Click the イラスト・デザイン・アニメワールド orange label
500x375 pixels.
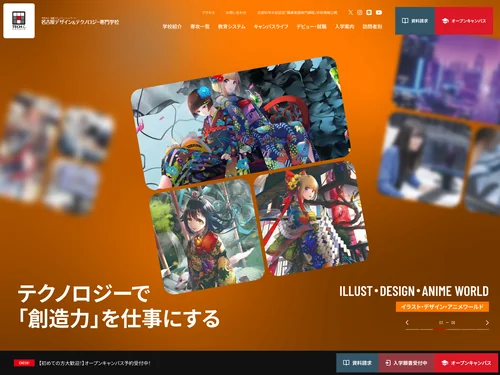(x=442, y=307)
